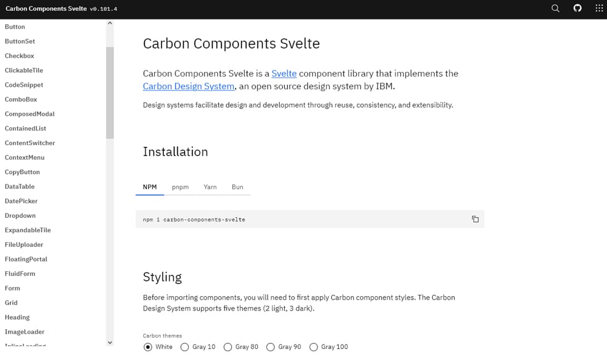Image resolution: width=607 pixels, height=364 pixels.
Task: Switch to the Bun tab
Action: click(237, 187)
